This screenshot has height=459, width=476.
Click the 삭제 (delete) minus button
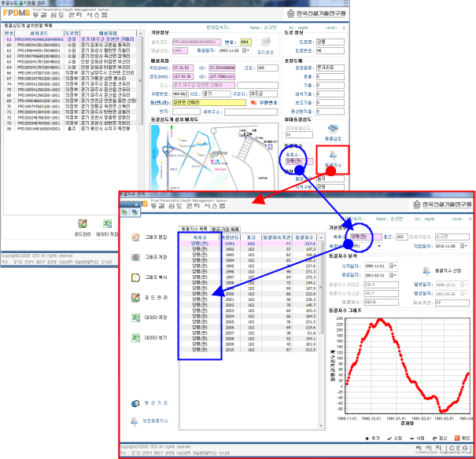click(417, 438)
